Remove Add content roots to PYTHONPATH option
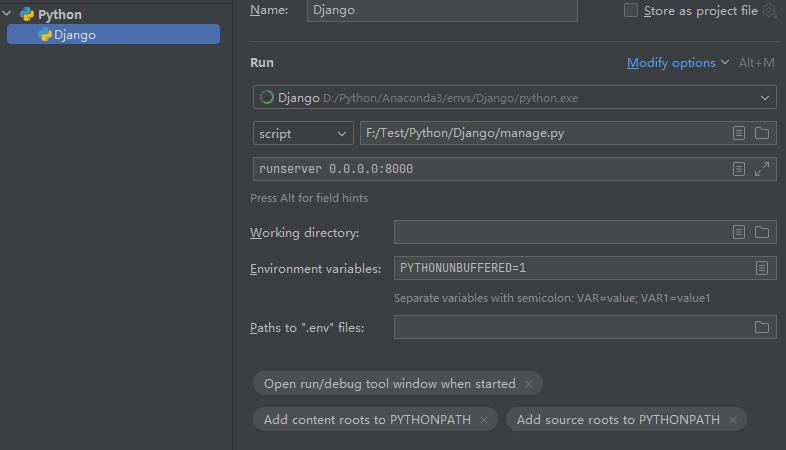This screenshot has width=786, height=450. coord(484,420)
